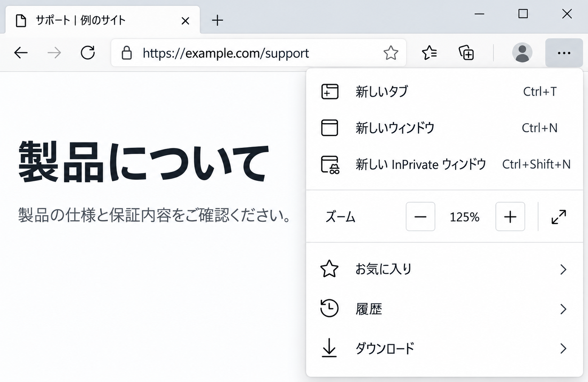The height and width of the screenshot is (382, 588).
Task: Open the user profile avatar
Action: [x=522, y=53]
